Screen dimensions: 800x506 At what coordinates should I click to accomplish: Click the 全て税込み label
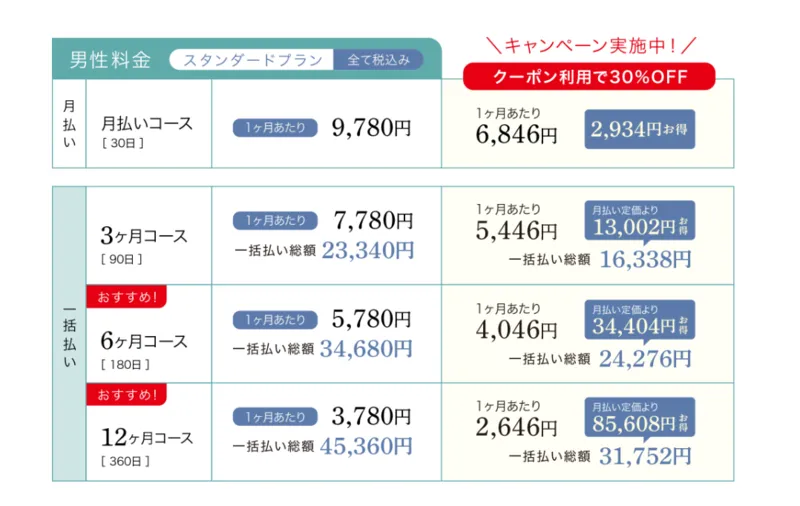(378, 60)
